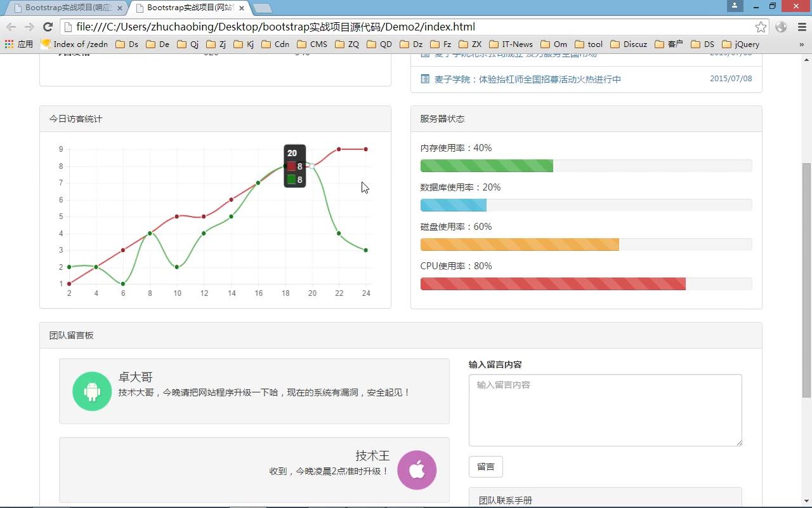Go back using the browser back arrow
The image size is (812, 508).
[11, 27]
